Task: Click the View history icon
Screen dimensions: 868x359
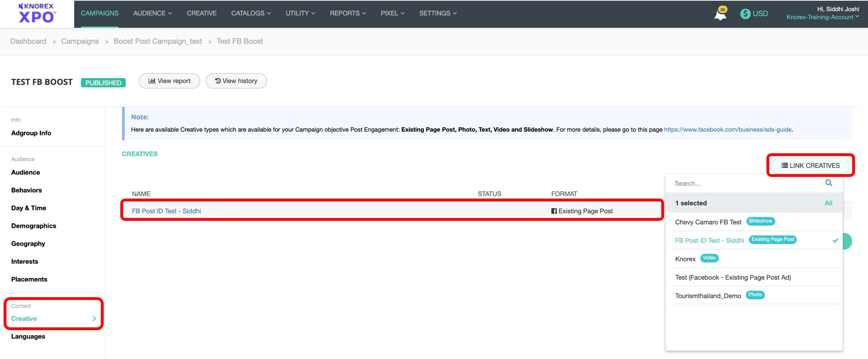Action: pos(218,81)
